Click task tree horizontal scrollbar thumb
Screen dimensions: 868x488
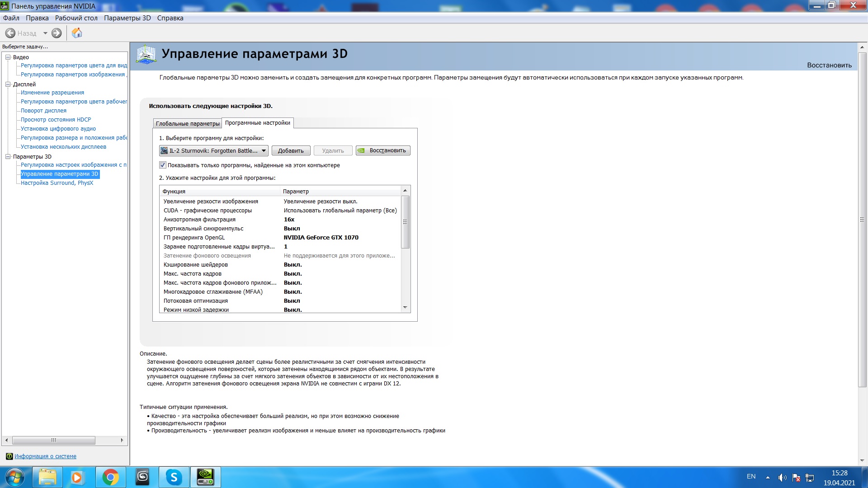54,440
